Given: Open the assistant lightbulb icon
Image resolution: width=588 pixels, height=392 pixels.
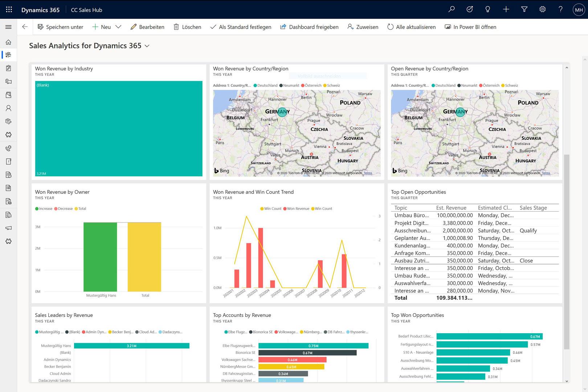Looking at the screenshot, I should 488,9.
